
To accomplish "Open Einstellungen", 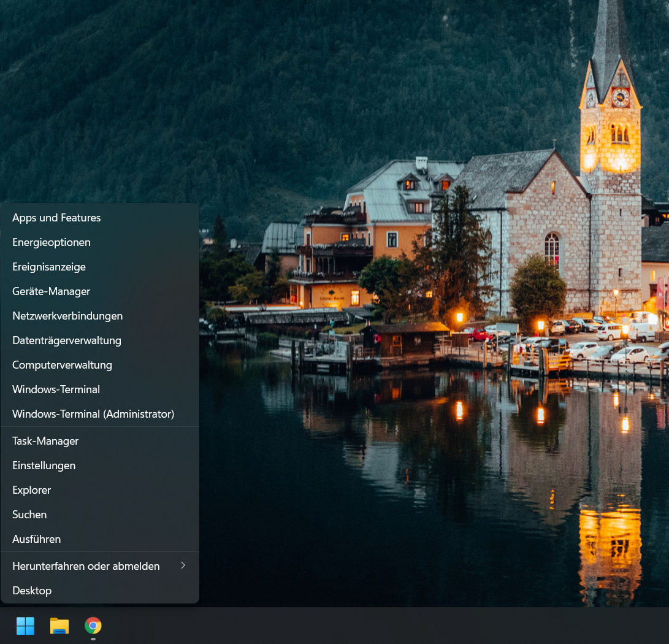I will [x=101, y=466].
